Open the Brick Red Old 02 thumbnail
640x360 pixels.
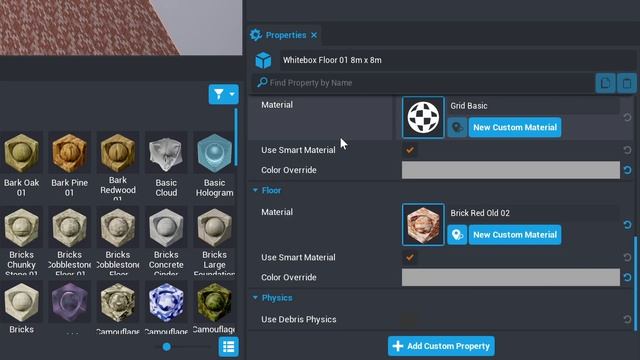pos(423,224)
